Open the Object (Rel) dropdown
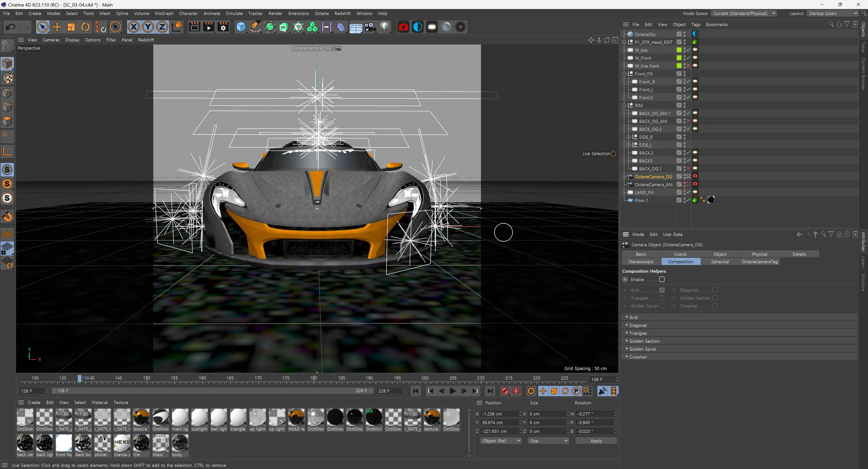Viewport: 868px width, 469px height. (x=501, y=441)
